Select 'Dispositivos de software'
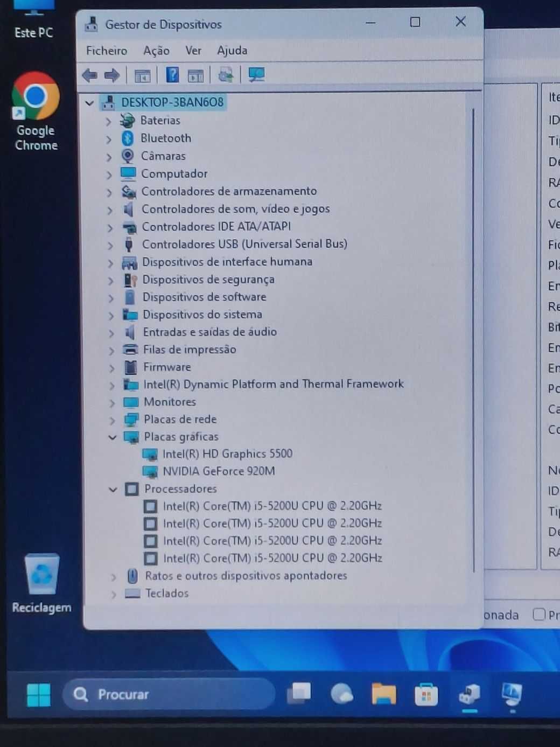 (x=204, y=297)
